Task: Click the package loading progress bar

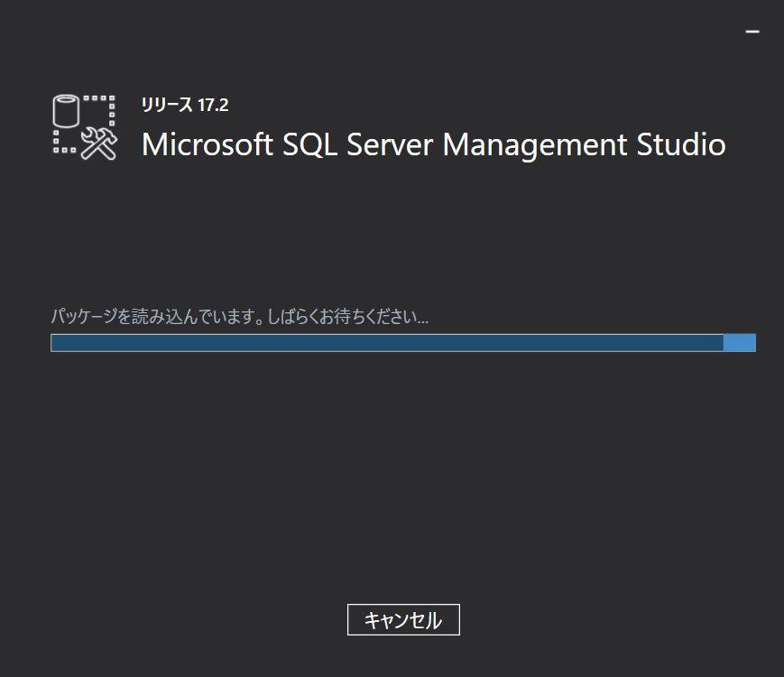Action: 403,343
